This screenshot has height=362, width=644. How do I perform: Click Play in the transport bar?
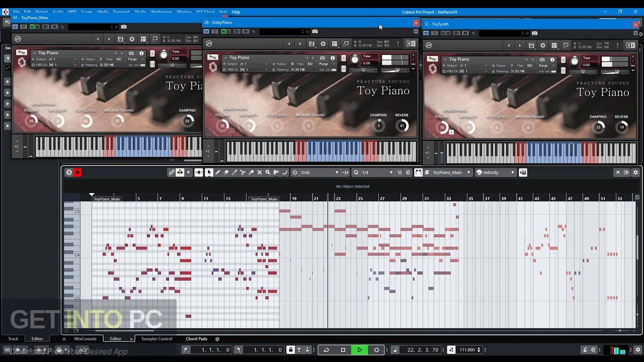pyautogui.click(x=360, y=350)
